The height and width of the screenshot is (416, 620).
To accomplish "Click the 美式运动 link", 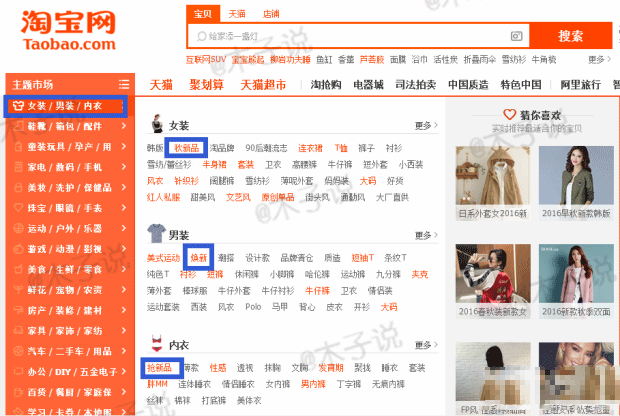I will point(163,258).
